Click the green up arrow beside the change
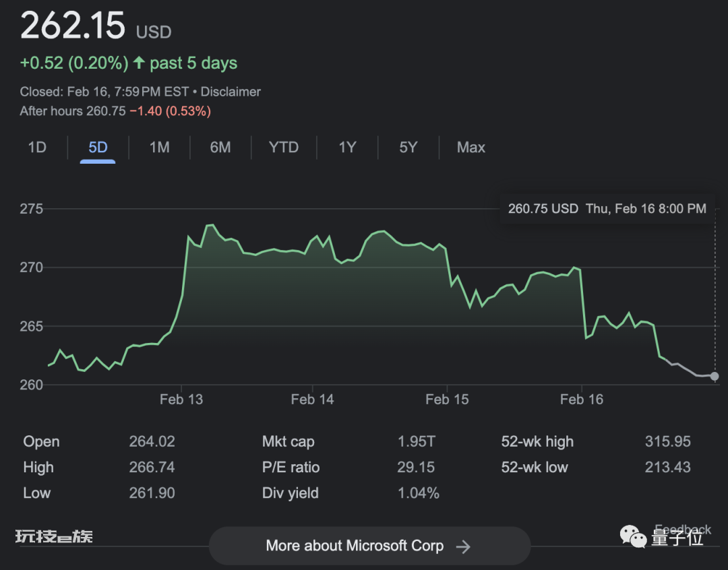 coord(139,62)
